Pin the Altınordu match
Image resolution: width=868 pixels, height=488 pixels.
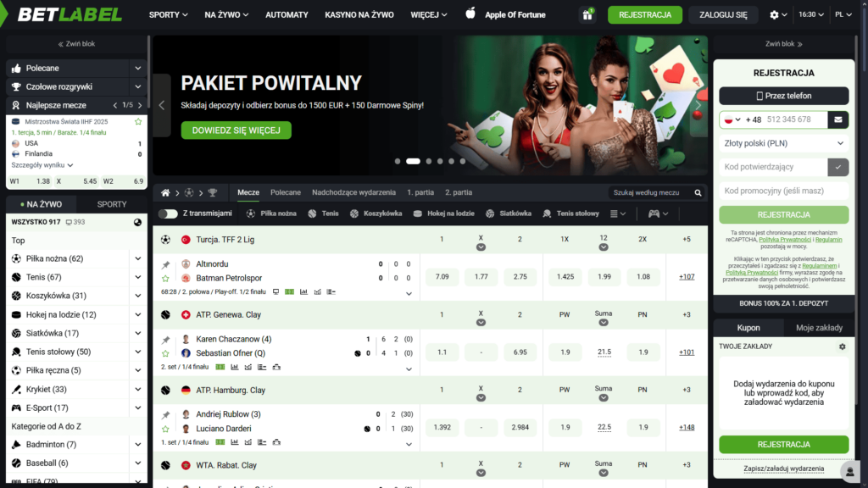(x=165, y=264)
